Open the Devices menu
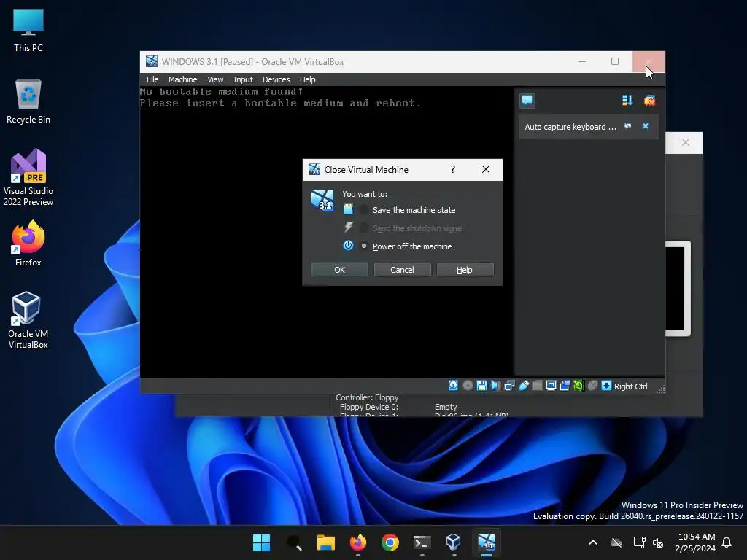Screen dimensions: 747x560 (276, 79)
